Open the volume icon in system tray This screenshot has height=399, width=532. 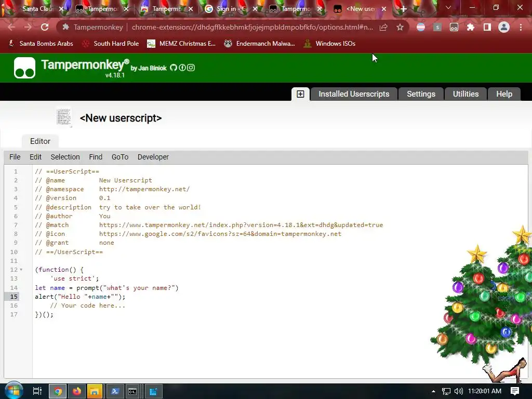458,391
